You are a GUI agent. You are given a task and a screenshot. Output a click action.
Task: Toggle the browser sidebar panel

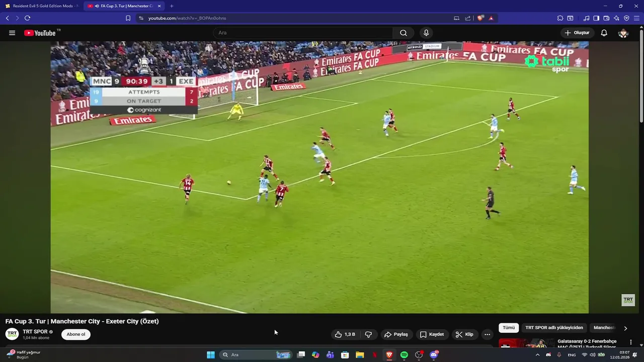click(x=596, y=18)
